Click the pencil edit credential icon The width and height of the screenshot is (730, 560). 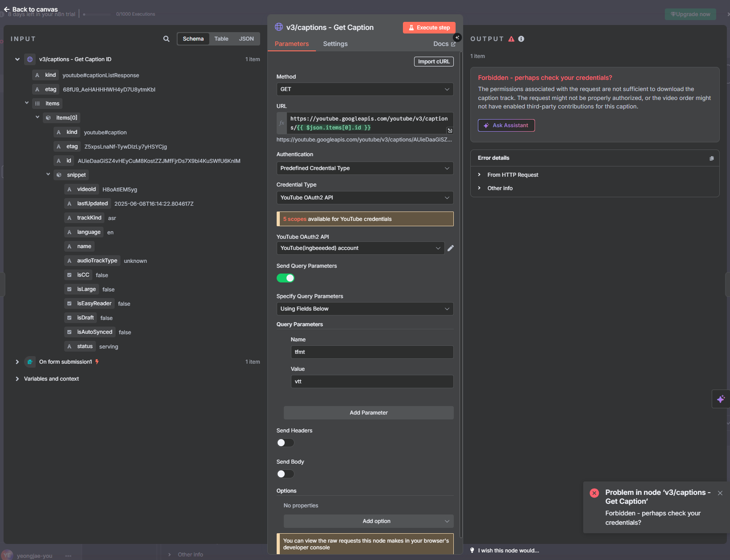point(451,248)
